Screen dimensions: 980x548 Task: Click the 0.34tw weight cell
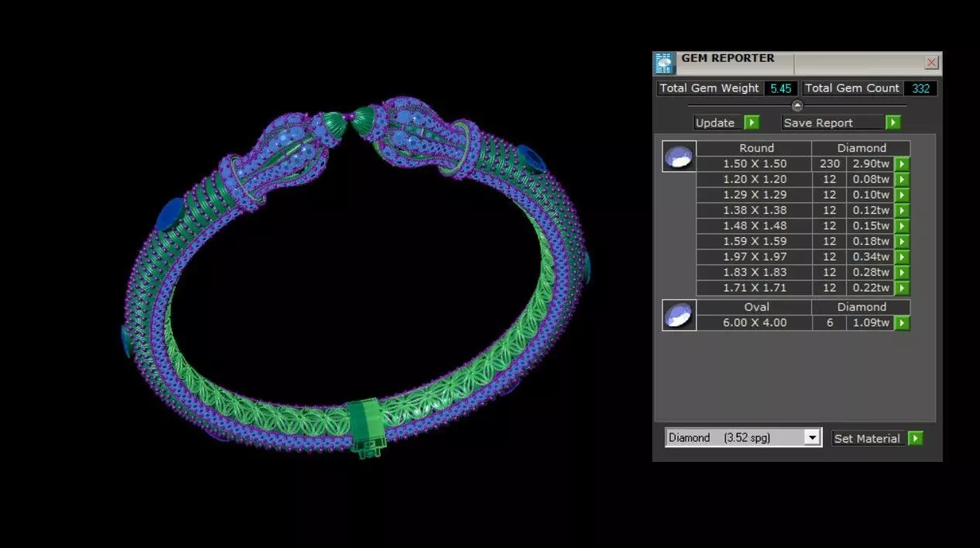click(871, 257)
